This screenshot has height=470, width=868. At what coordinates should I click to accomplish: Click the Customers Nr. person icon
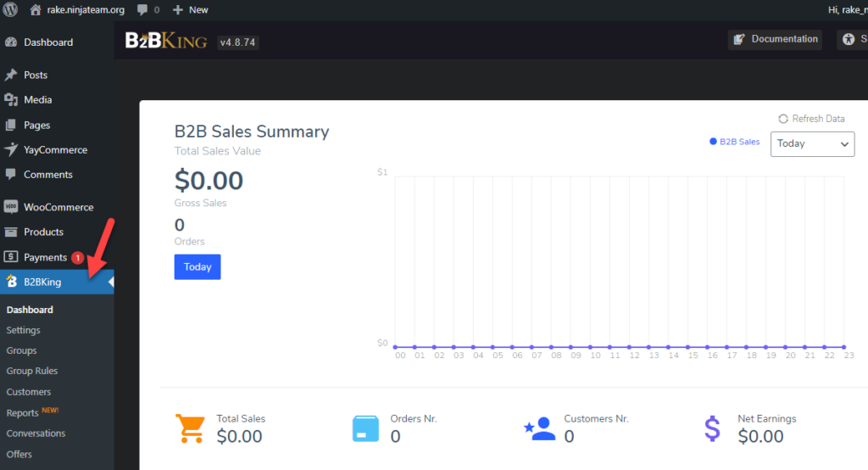coord(540,428)
